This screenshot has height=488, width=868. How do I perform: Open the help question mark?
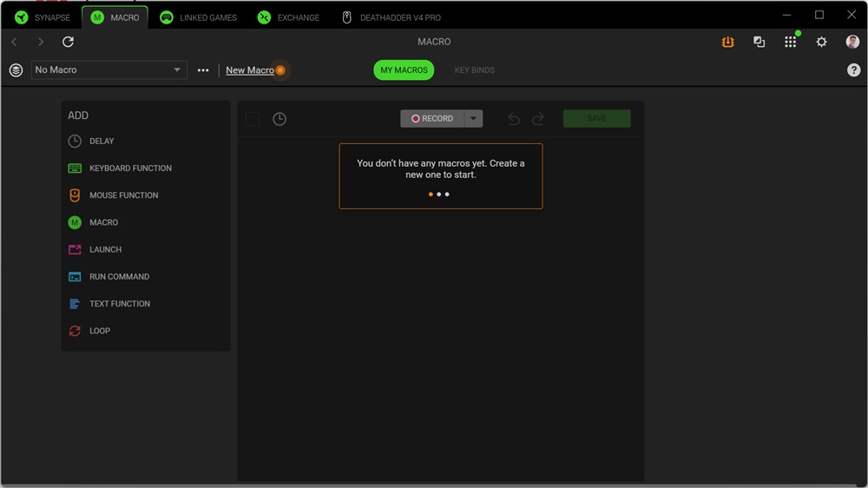853,70
